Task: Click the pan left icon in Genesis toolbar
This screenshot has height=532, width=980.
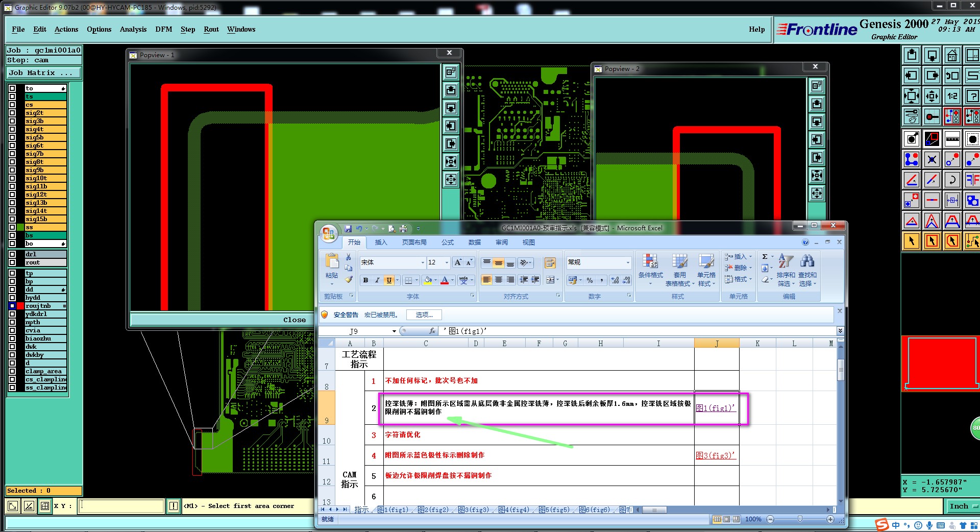Action: coord(912,76)
